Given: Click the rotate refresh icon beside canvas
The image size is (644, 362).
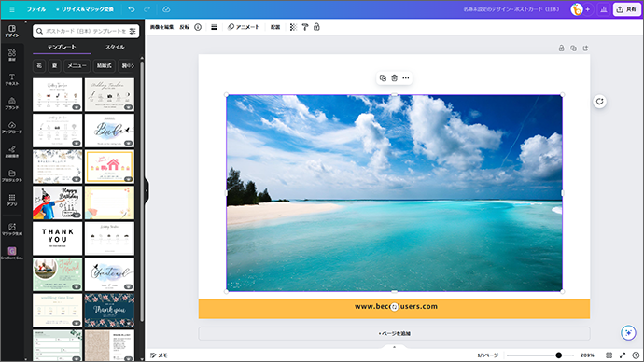Looking at the screenshot, I should click(599, 102).
